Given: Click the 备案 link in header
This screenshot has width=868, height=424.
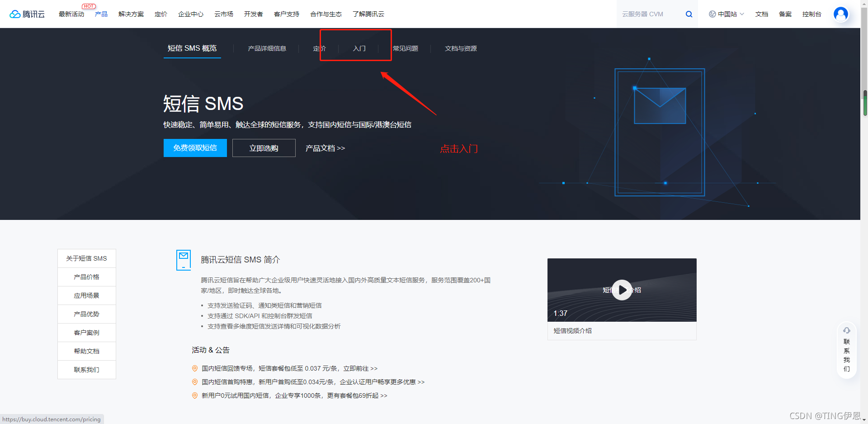Looking at the screenshot, I should tap(785, 14).
